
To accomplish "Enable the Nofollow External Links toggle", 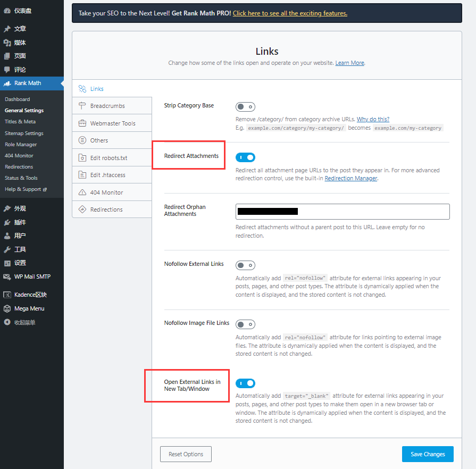I will point(245,265).
